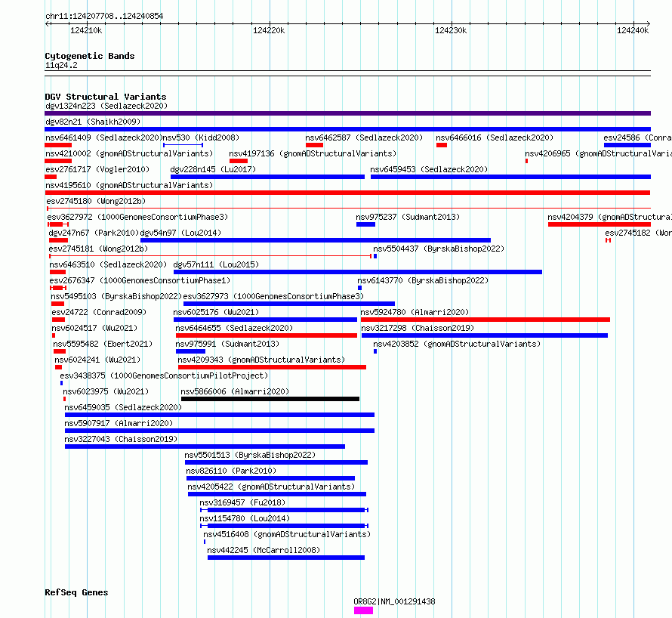Screen dimensions: 672x618
Task: Open esv3627973 1000GenomesConsortiumPhase3 label
Action: tap(273, 296)
